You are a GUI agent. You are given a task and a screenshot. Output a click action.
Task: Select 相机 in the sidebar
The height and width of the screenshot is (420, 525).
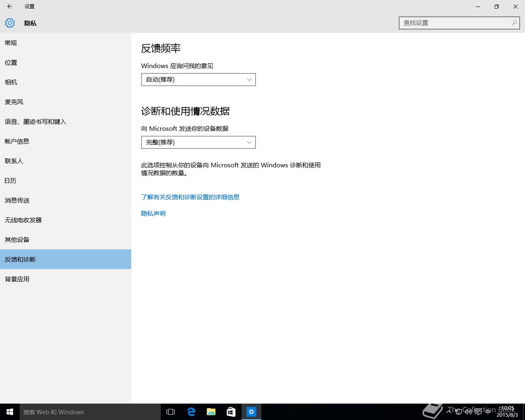tap(66, 82)
